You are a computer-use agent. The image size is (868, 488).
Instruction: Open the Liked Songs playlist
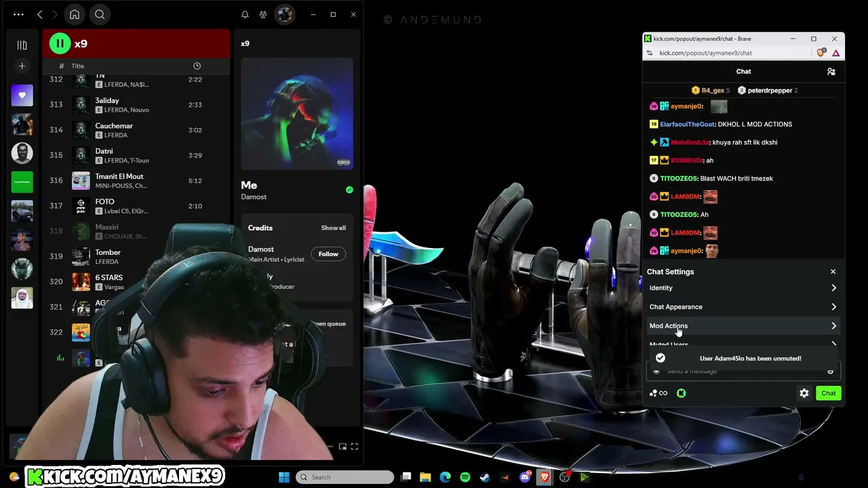coord(22,96)
